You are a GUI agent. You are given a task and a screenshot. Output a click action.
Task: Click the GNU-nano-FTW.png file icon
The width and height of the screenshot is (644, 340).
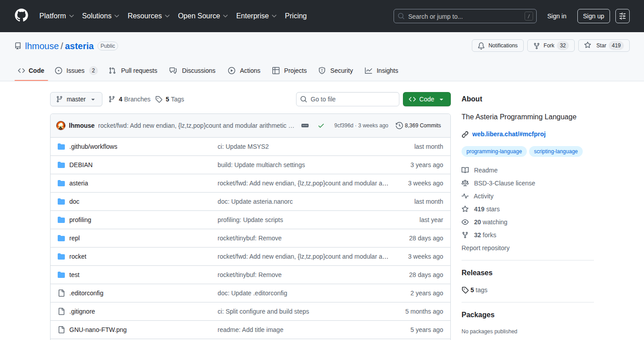coord(62,330)
